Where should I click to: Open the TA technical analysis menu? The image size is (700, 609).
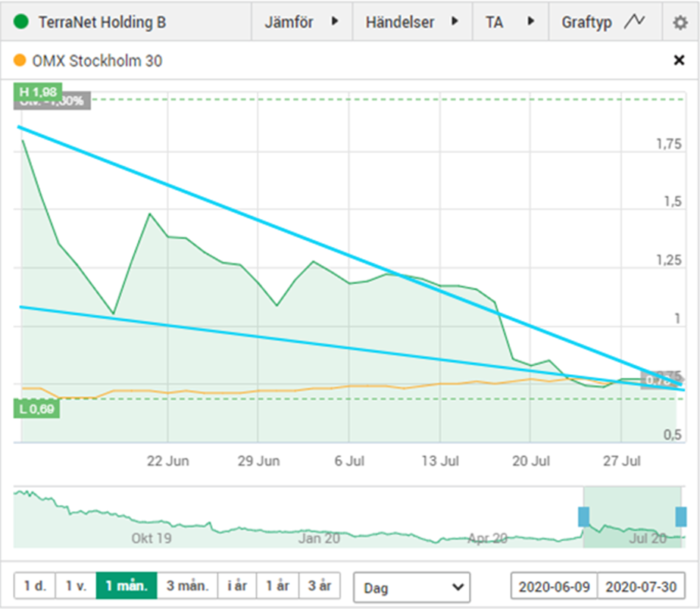point(511,21)
